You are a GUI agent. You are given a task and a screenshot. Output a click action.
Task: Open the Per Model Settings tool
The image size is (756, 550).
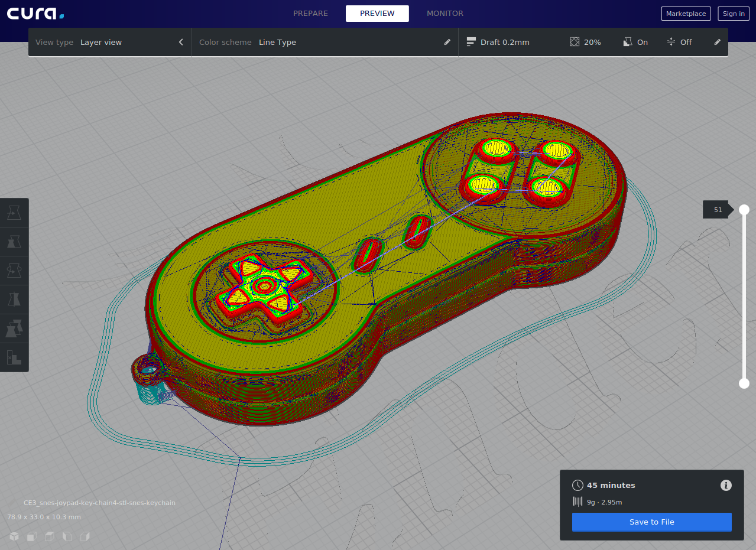point(14,328)
